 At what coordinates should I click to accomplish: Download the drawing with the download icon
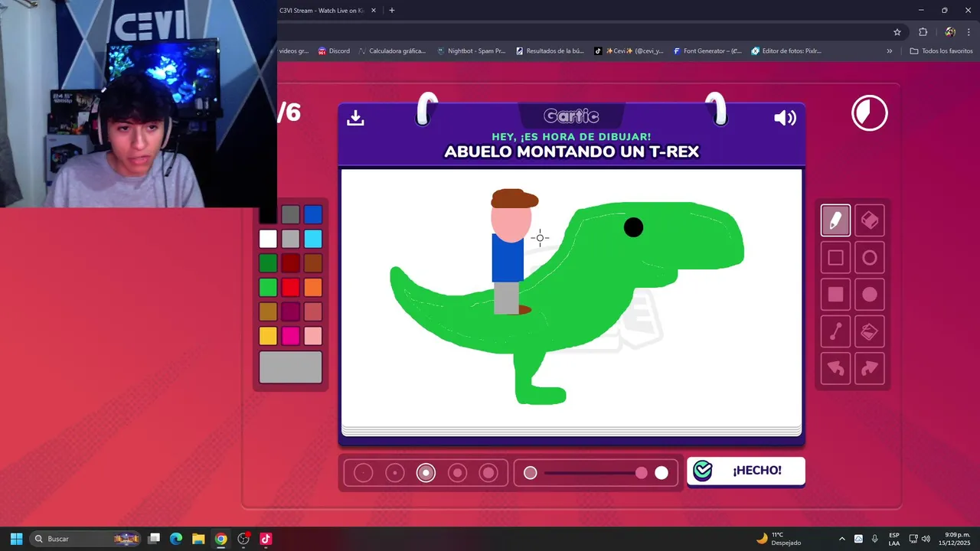[x=355, y=118]
